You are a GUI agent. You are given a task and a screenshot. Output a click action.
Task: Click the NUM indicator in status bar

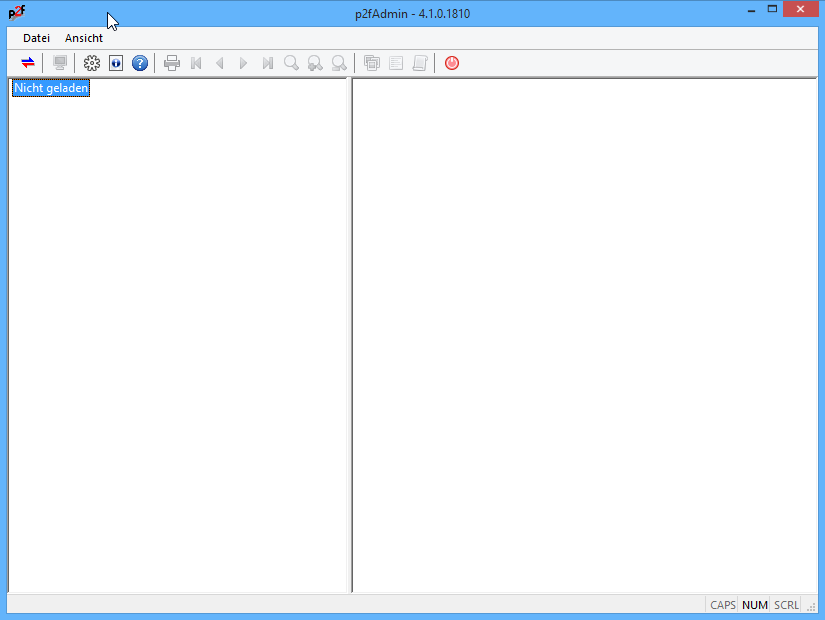(x=755, y=605)
